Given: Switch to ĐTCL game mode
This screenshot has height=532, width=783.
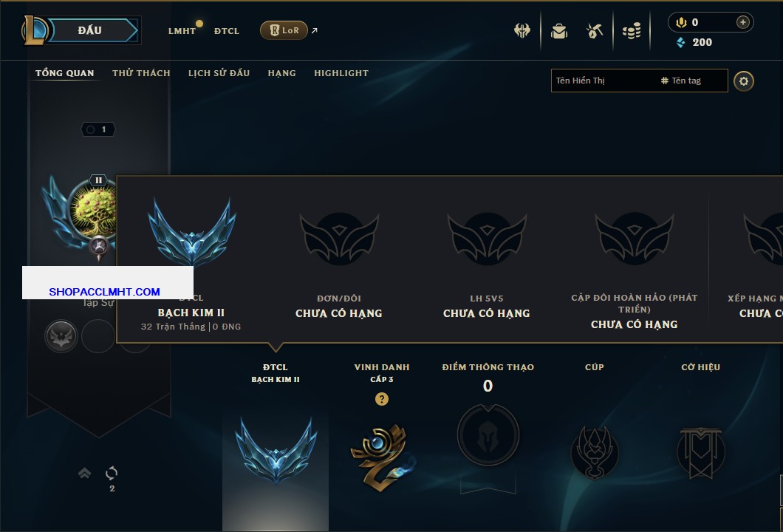Looking at the screenshot, I should (227, 31).
